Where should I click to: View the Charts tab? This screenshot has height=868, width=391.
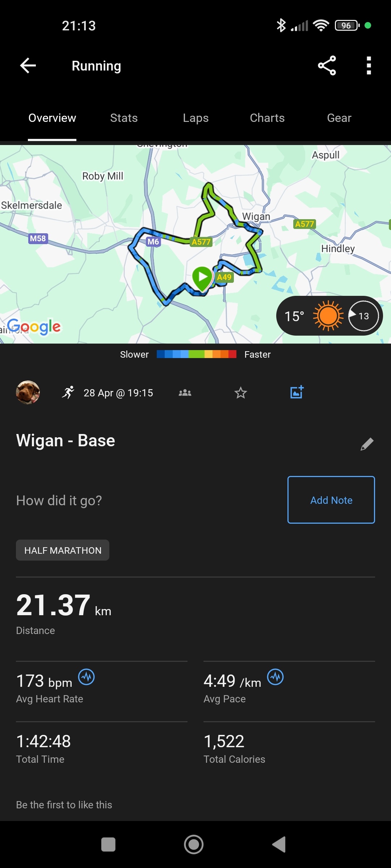tap(267, 118)
